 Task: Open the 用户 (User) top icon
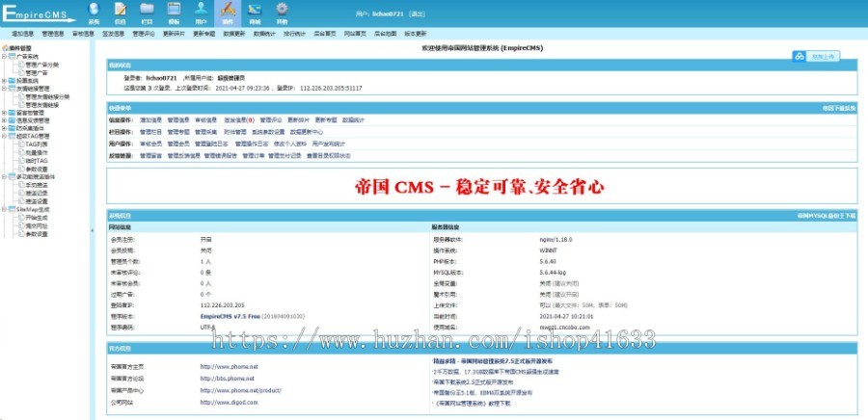coord(201,13)
